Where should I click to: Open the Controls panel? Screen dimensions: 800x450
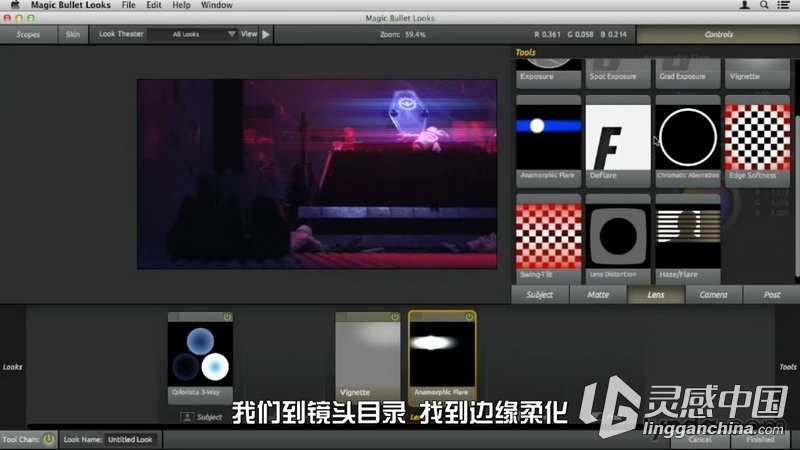point(718,34)
